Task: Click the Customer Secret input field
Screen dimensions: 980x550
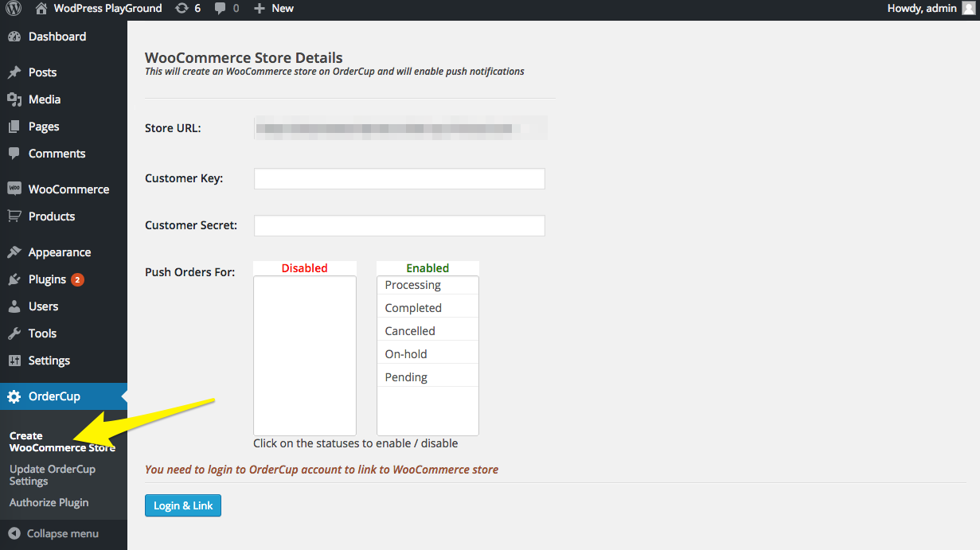Action: tap(400, 225)
